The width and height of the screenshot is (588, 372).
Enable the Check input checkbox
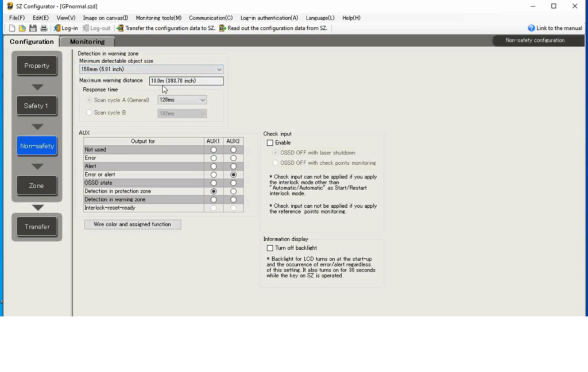tap(270, 143)
